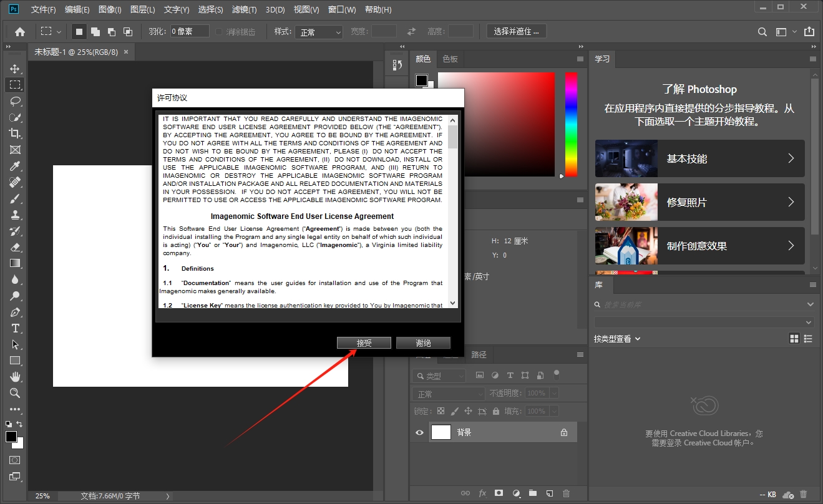
Task: Select the Horizontal Type tool
Action: click(x=15, y=328)
